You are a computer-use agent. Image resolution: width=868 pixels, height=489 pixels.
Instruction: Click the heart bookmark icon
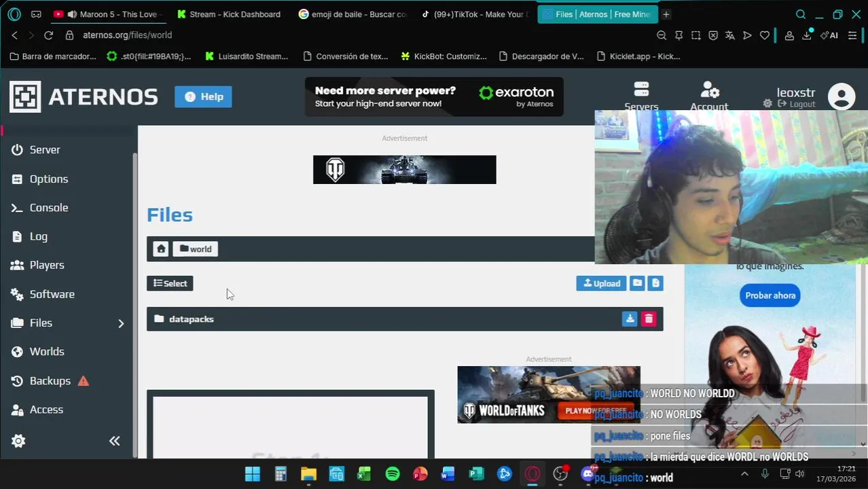point(765,35)
